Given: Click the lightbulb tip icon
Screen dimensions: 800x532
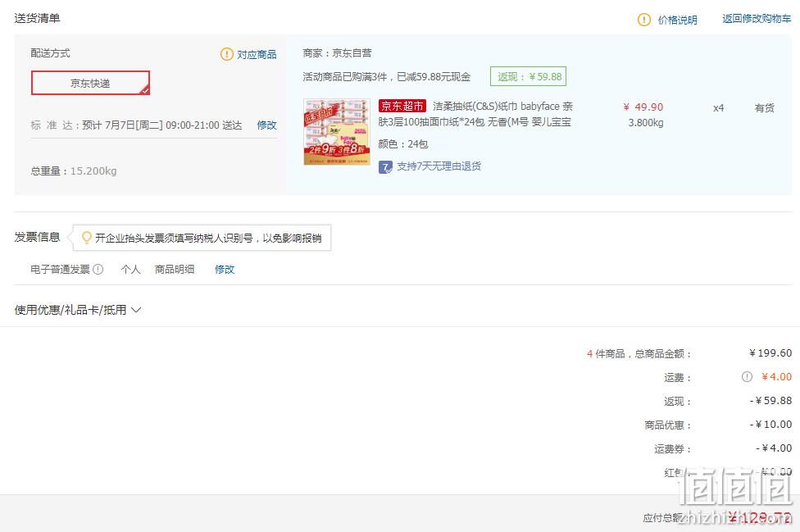Looking at the screenshot, I should click(x=87, y=238).
